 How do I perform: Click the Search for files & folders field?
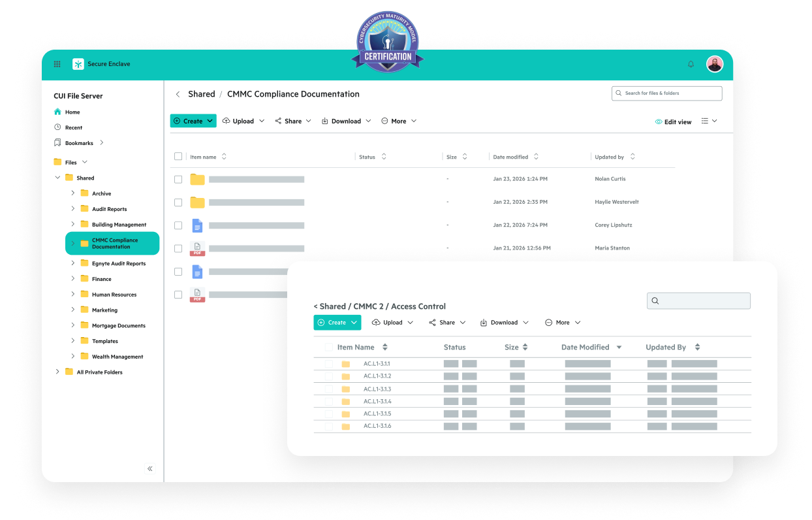click(667, 93)
